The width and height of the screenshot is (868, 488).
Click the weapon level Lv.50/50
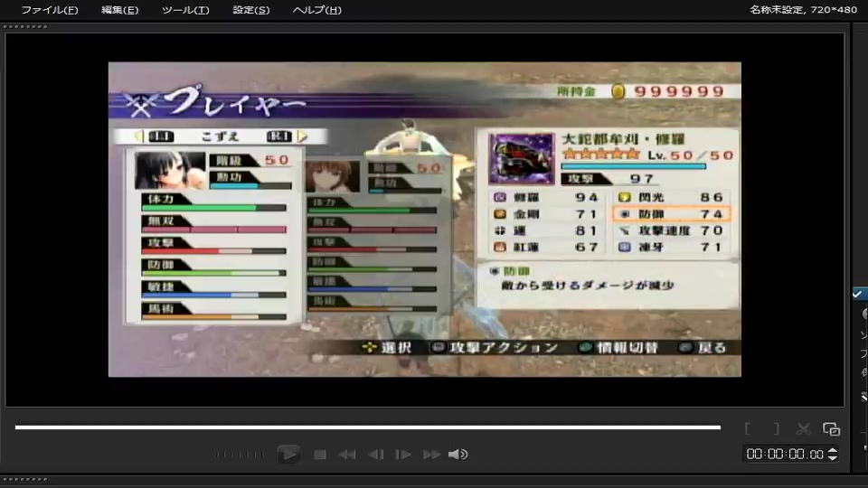tap(691, 155)
